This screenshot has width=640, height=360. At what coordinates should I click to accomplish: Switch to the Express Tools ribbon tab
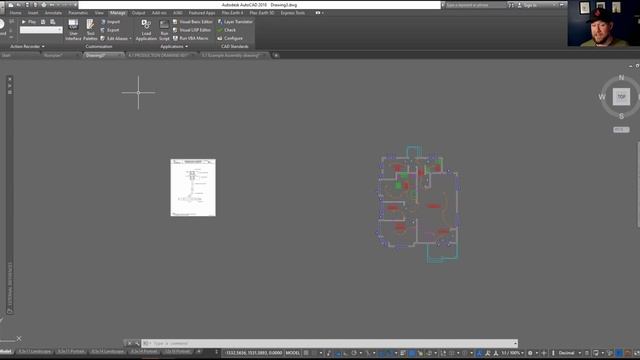pos(293,13)
